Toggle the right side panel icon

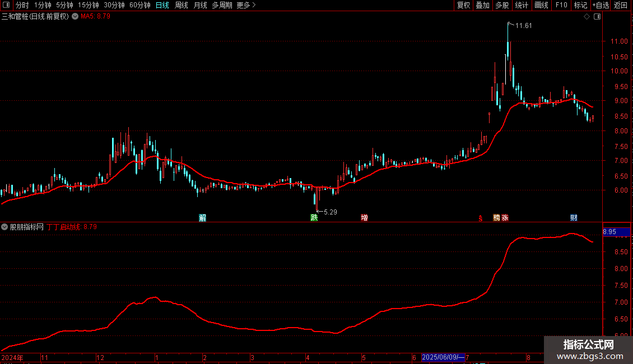coord(597,17)
